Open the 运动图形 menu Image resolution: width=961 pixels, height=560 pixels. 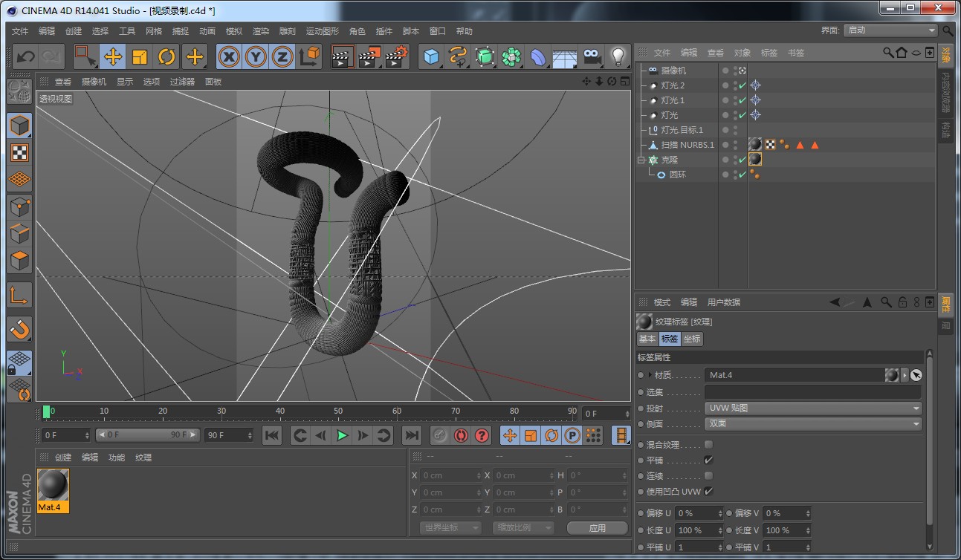pyautogui.click(x=323, y=31)
